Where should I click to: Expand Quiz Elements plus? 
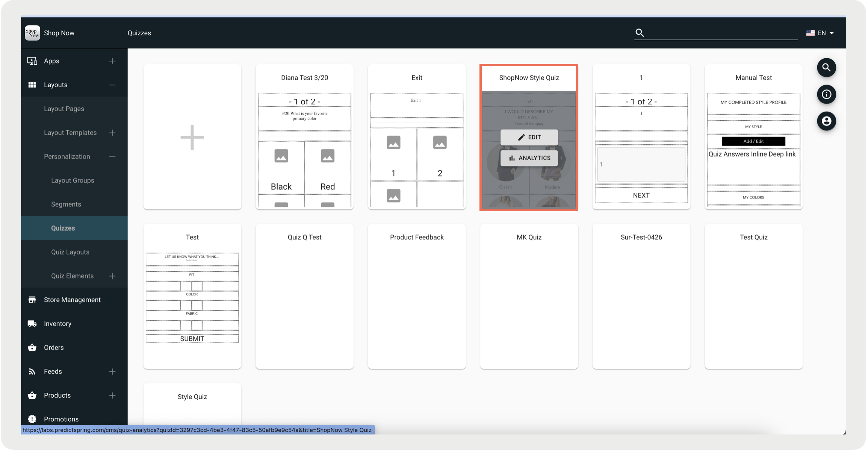click(112, 276)
